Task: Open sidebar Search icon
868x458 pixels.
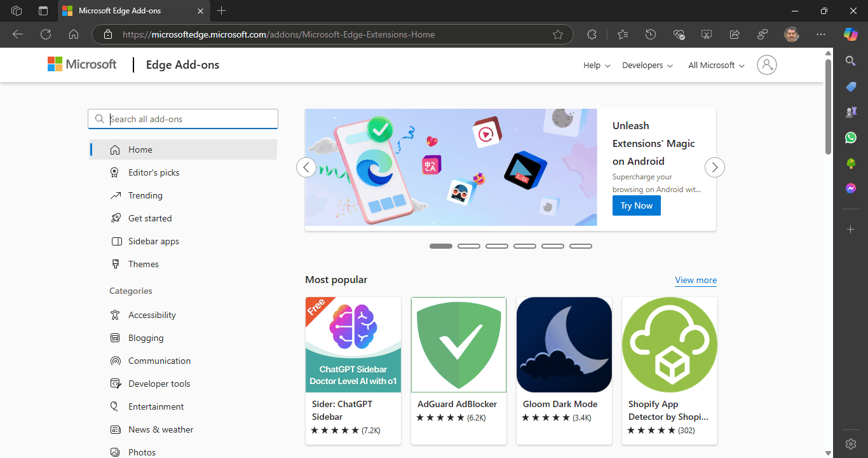Action: point(851,61)
